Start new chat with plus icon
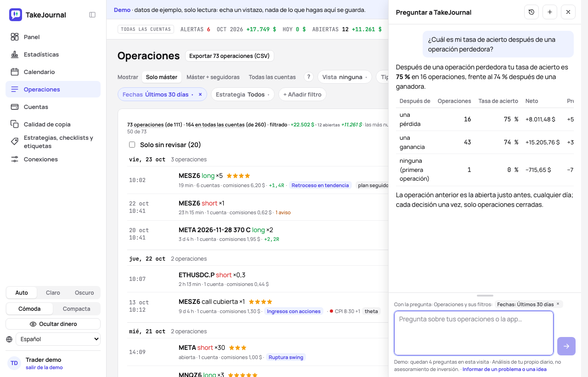 coord(550,12)
